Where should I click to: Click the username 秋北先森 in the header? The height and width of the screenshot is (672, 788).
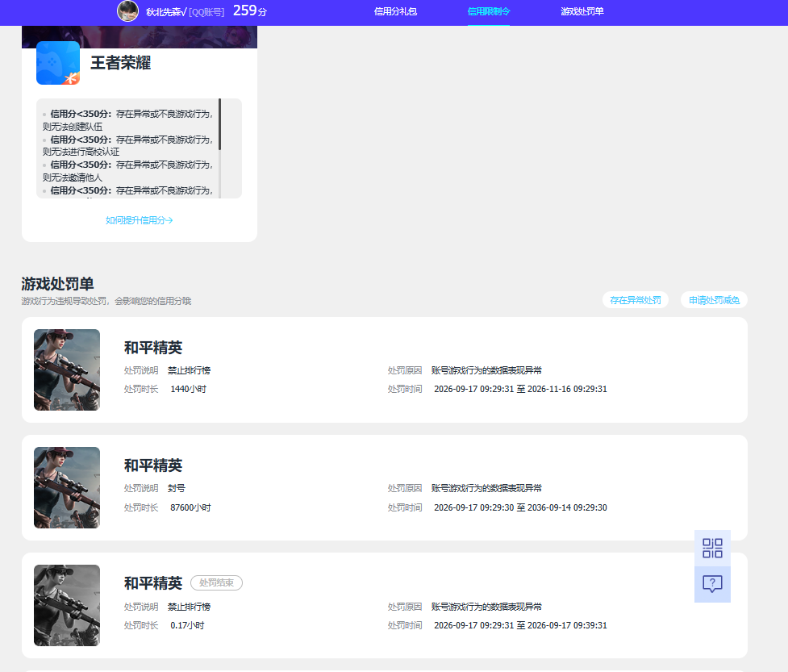tap(166, 11)
